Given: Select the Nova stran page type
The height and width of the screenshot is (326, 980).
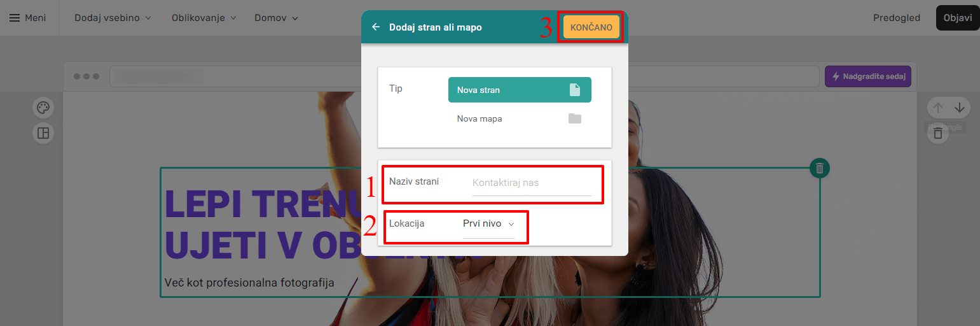Looking at the screenshot, I should (520, 90).
